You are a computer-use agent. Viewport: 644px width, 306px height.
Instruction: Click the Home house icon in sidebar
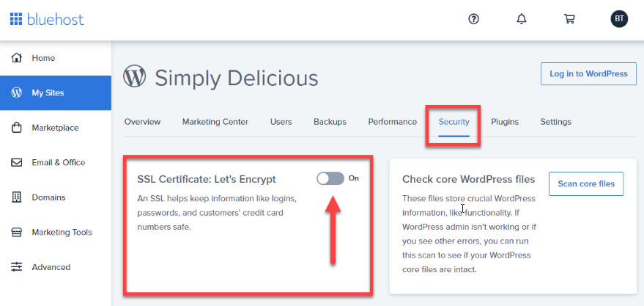(x=16, y=58)
